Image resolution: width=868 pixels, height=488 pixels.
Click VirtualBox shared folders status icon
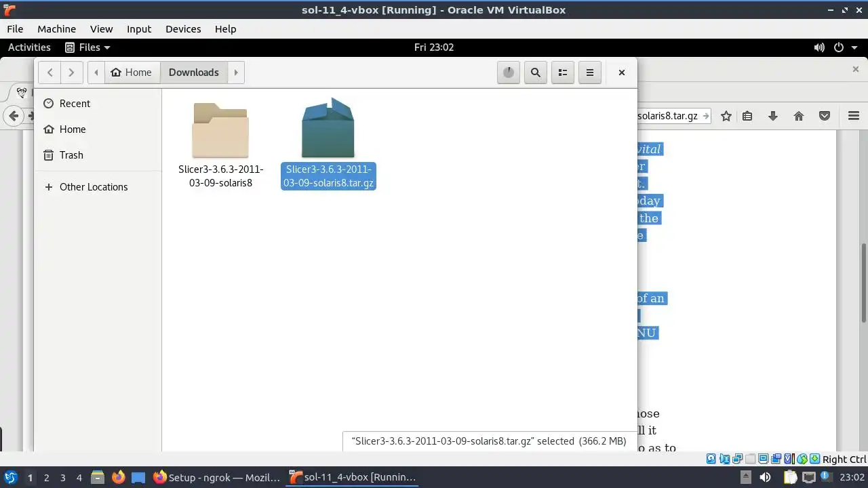click(750, 459)
